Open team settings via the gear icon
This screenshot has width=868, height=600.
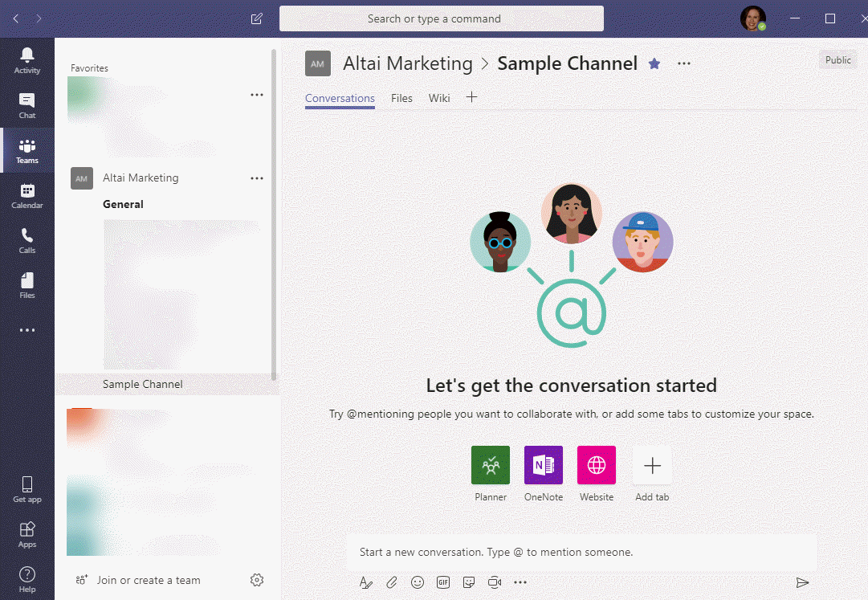pyautogui.click(x=256, y=579)
